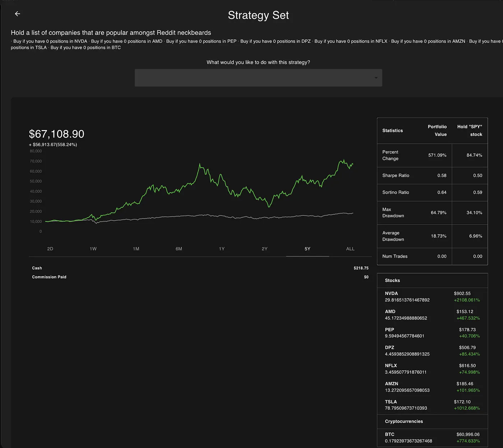Screen dimensions: 503x448
Task: Click the gain text +$56,913.67(558.24%)
Action: pyautogui.click(x=53, y=144)
